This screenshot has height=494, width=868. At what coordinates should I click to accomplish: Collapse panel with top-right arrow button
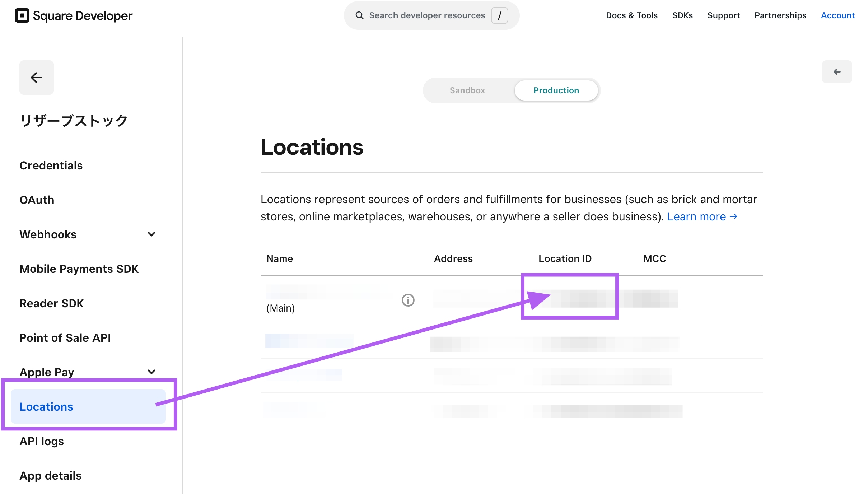tap(837, 72)
